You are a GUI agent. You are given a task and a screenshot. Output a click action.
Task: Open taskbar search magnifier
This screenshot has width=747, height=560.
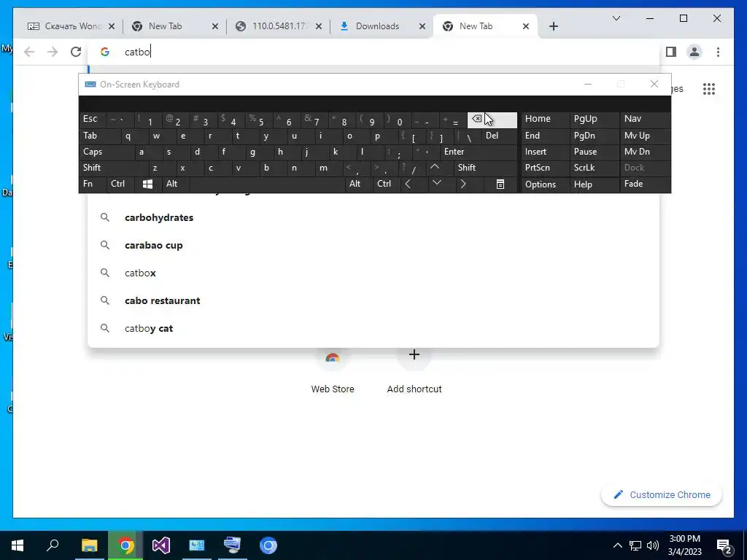click(53, 545)
